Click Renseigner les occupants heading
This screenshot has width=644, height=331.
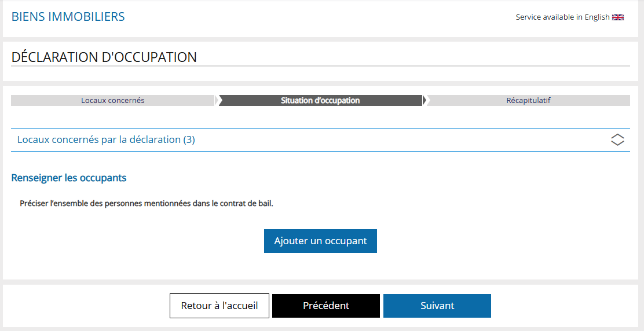[x=69, y=178]
